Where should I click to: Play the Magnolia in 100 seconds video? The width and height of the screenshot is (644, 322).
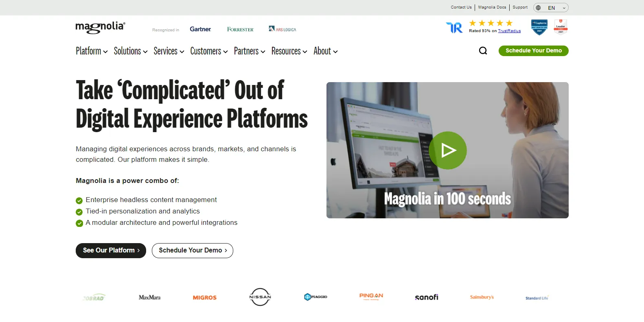pos(448,150)
